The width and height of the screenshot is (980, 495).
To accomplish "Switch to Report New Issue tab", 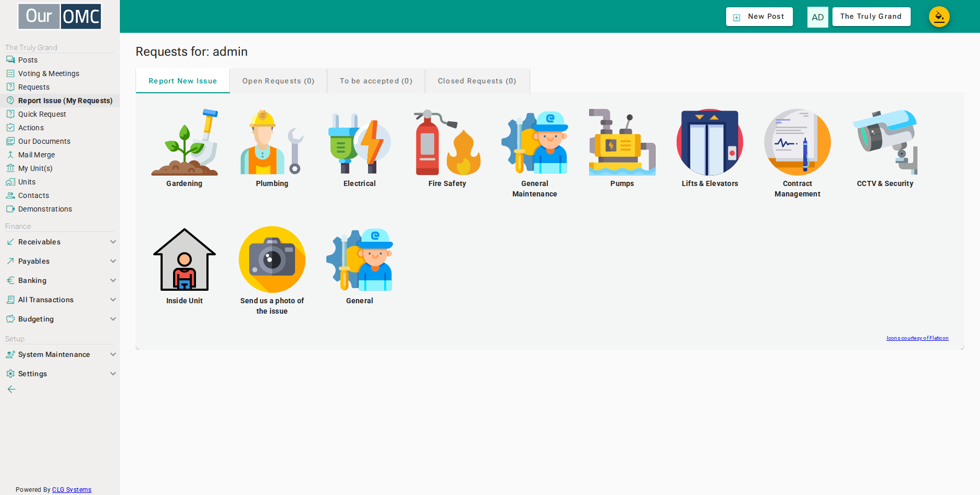I will pos(182,81).
